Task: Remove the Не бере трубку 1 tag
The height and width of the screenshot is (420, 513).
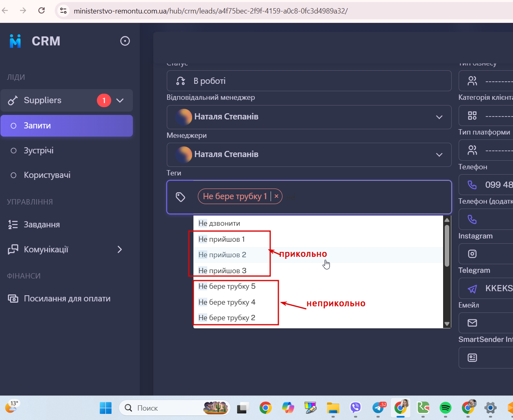Action: [276, 196]
